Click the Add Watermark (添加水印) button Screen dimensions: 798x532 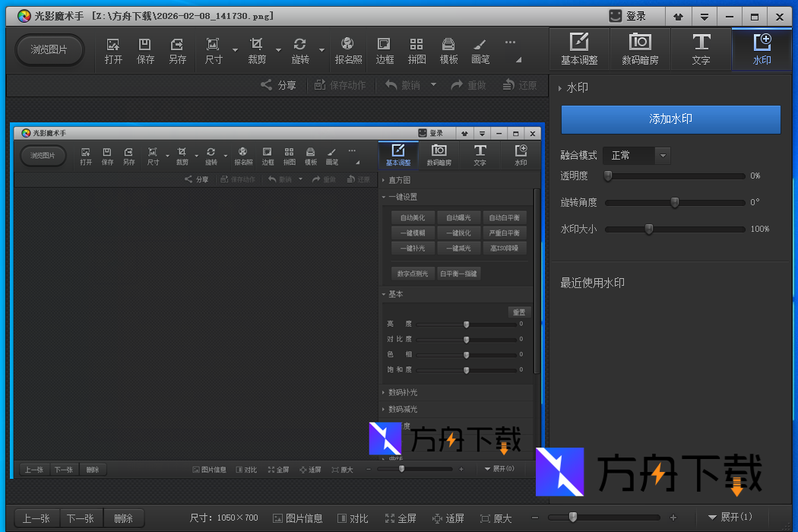point(670,119)
